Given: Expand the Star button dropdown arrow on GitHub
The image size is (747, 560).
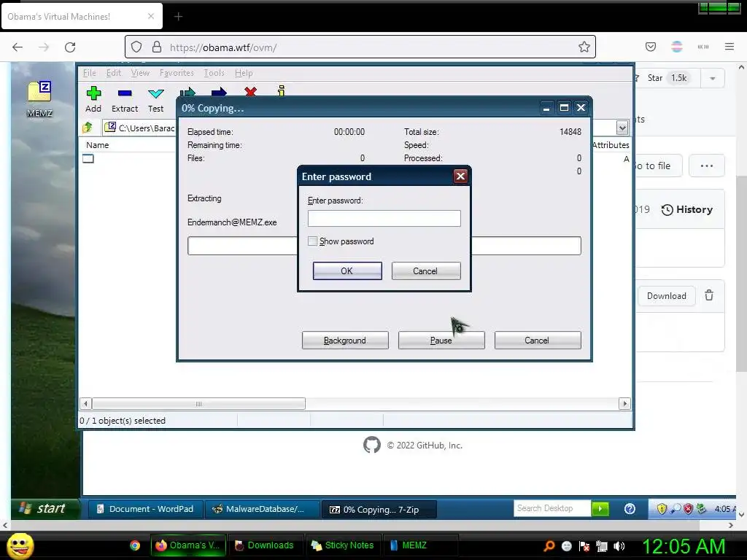Looking at the screenshot, I should pyautogui.click(x=713, y=78).
